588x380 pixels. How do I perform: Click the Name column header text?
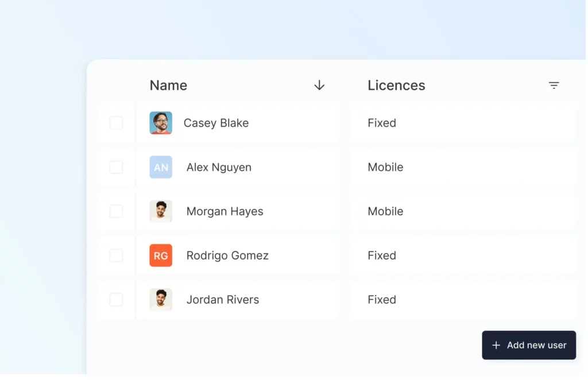coord(168,86)
